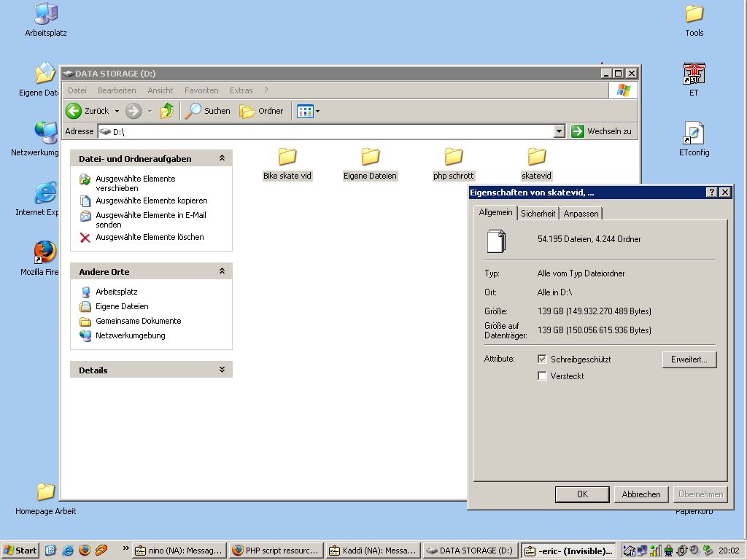Click the Firefox quick launch icon
This screenshot has width=747, height=560.
[85, 551]
